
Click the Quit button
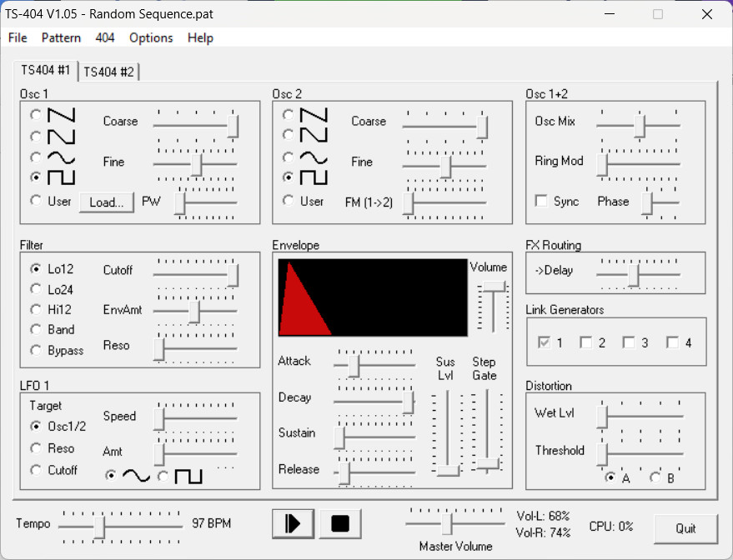point(685,528)
